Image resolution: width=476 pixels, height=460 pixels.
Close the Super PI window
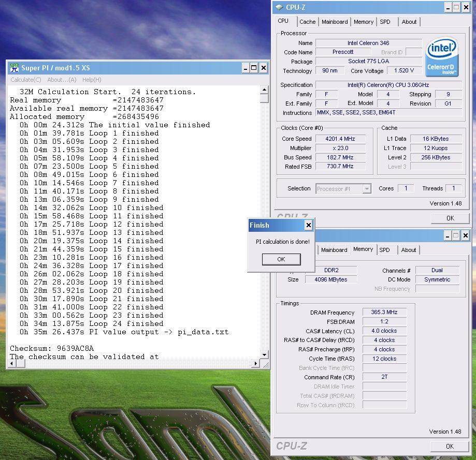pos(264,68)
